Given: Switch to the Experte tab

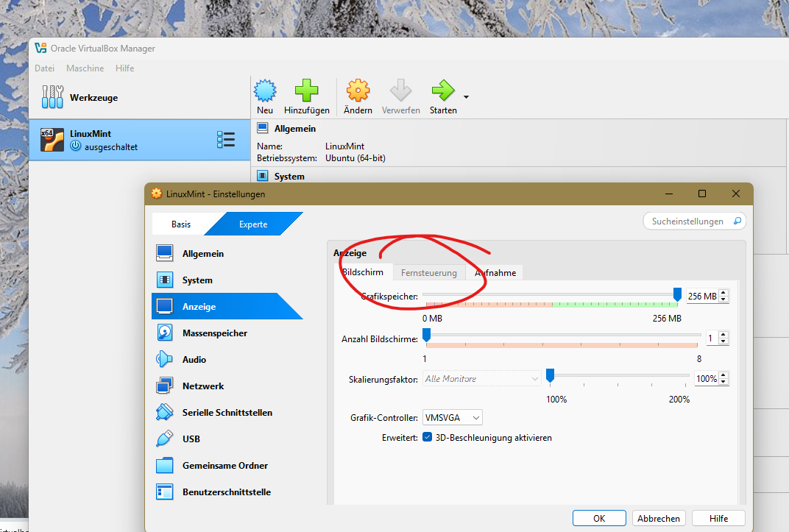Looking at the screenshot, I should point(253,224).
